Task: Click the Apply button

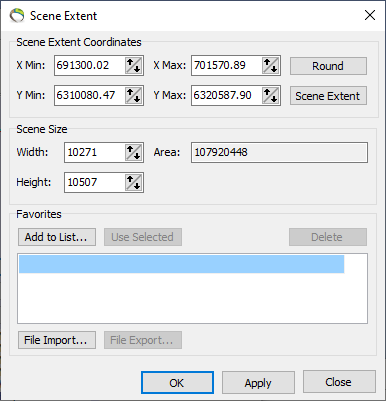Action: pos(258,383)
